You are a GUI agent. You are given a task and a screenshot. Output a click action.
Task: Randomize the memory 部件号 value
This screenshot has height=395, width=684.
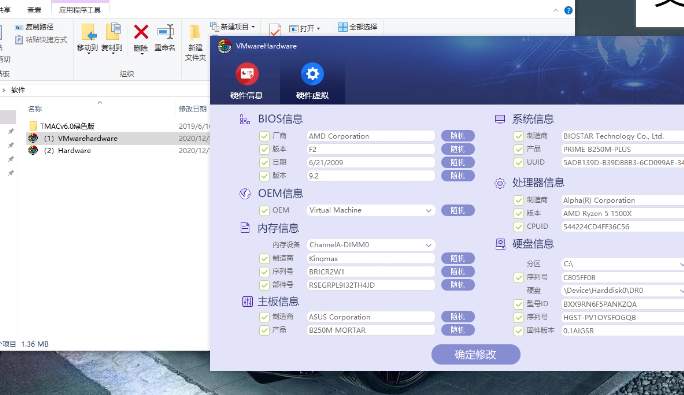[458, 285]
